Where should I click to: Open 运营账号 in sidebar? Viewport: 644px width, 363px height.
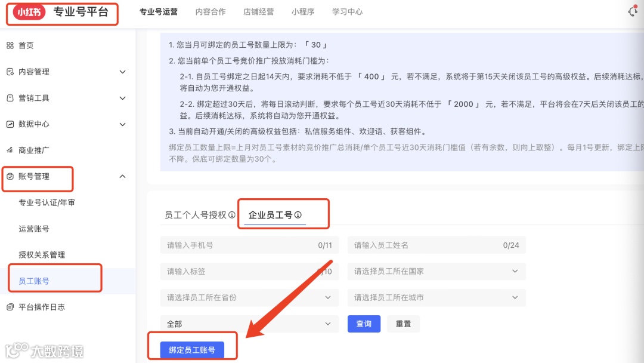(x=33, y=229)
